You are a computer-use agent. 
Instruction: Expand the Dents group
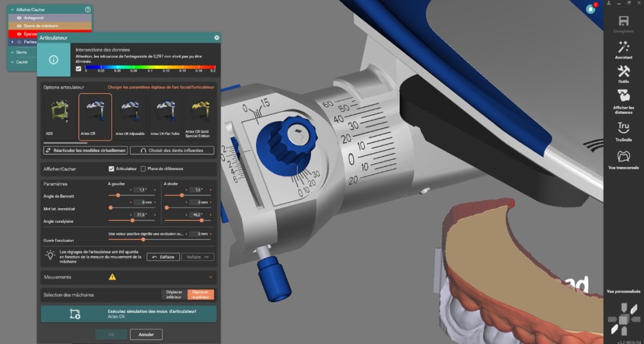(x=12, y=53)
